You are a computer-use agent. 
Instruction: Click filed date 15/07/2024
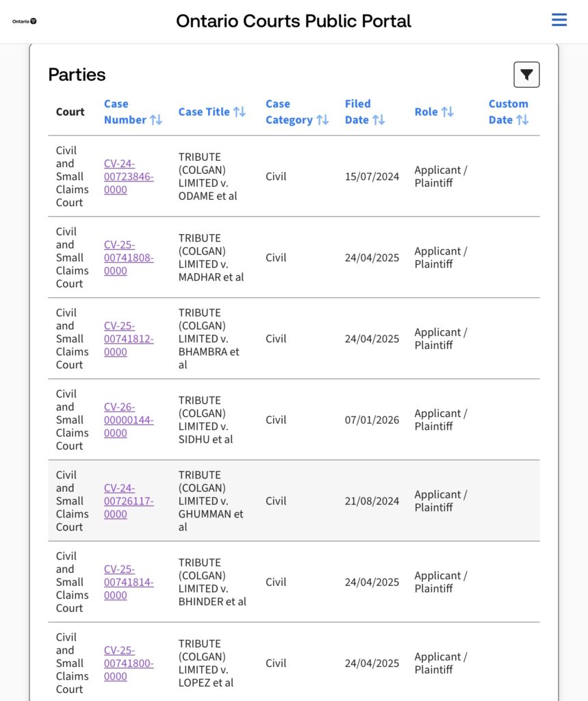click(x=372, y=177)
